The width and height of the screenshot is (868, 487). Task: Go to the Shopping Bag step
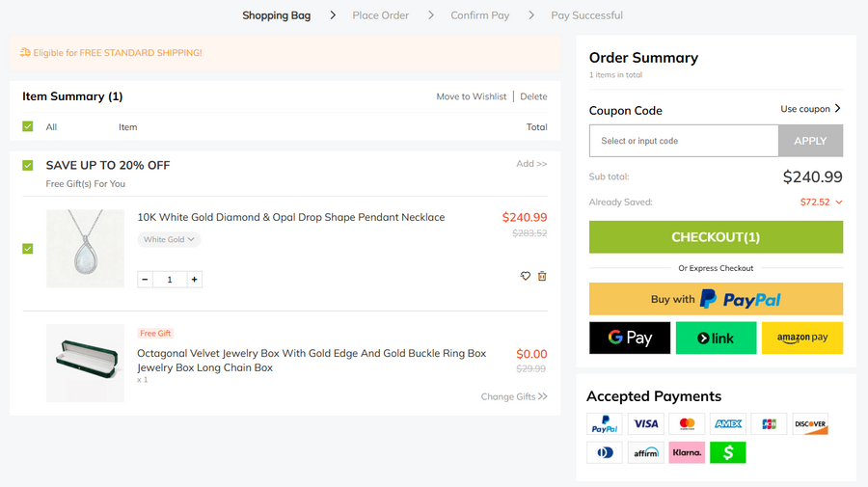click(276, 15)
